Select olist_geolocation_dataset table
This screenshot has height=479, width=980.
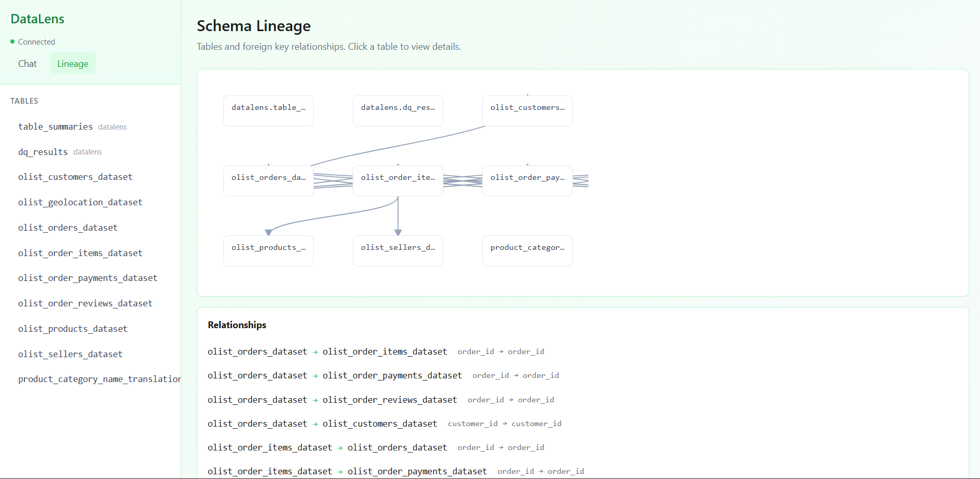point(80,202)
